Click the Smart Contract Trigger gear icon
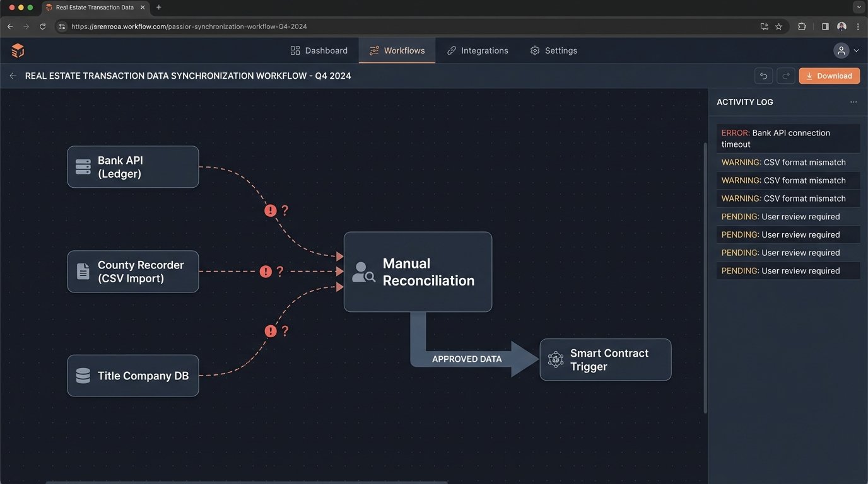This screenshot has width=868, height=484. point(555,359)
